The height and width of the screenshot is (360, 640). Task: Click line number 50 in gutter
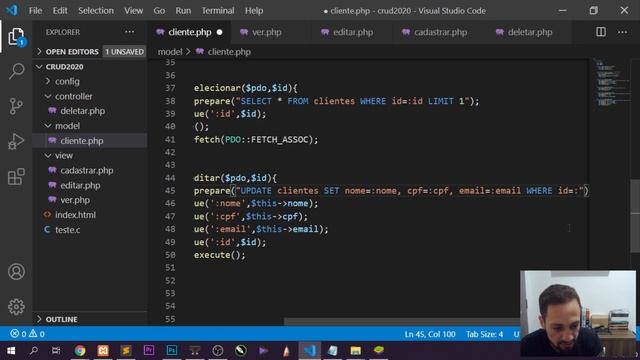click(170, 255)
